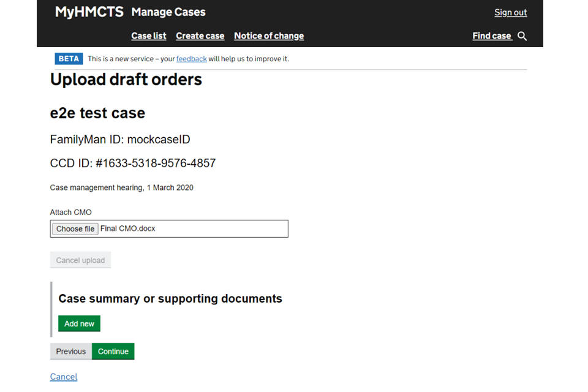Go back with the Previous button
588x392 pixels.
coord(71,351)
